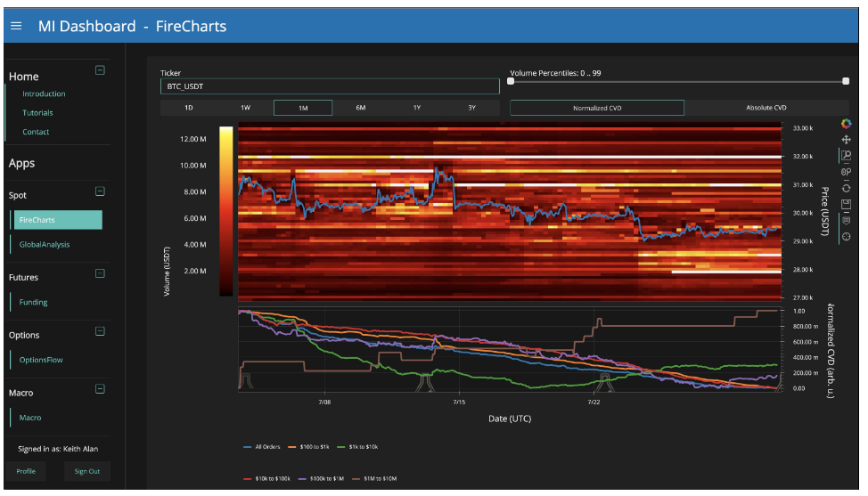Image resolution: width=868 pixels, height=496 pixels.
Task: Select the Pan tool in chart toolbar
Action: [846, 140]
